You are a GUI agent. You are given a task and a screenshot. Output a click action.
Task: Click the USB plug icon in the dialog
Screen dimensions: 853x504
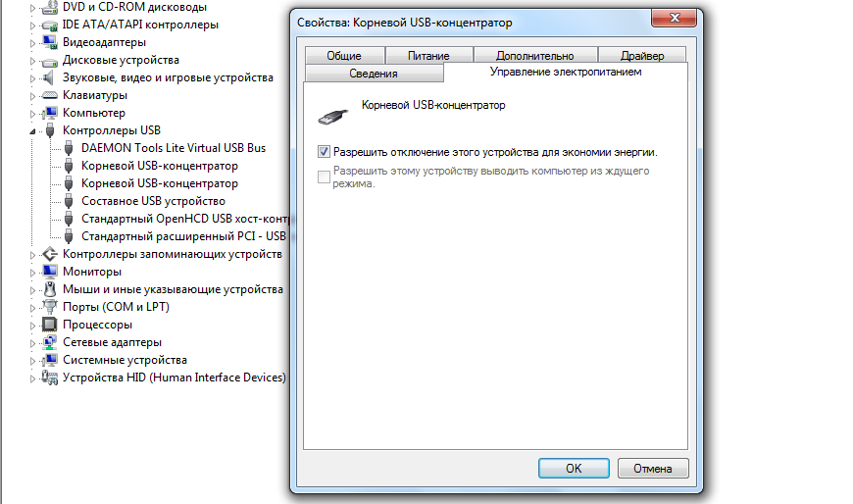[334, 114]
